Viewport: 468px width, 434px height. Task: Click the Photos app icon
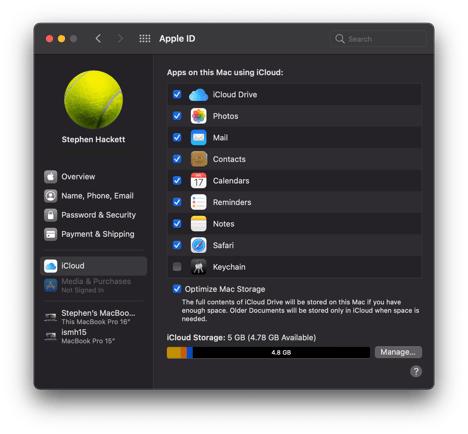tap(198, 116)
